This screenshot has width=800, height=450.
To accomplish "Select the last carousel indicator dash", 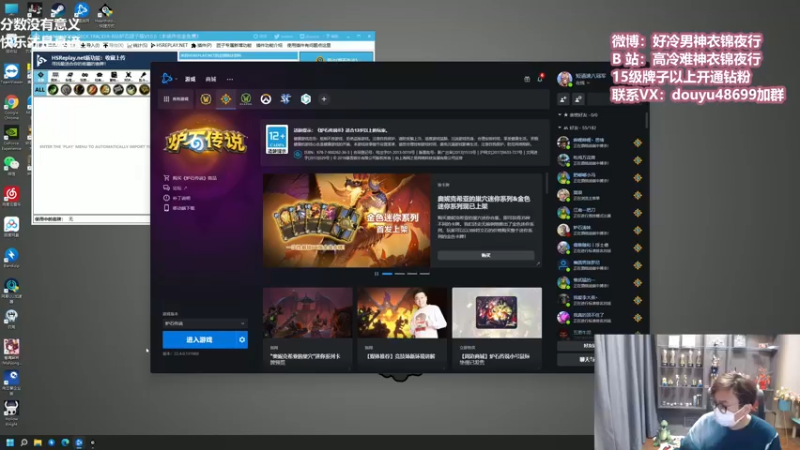I will coord(424,274).
